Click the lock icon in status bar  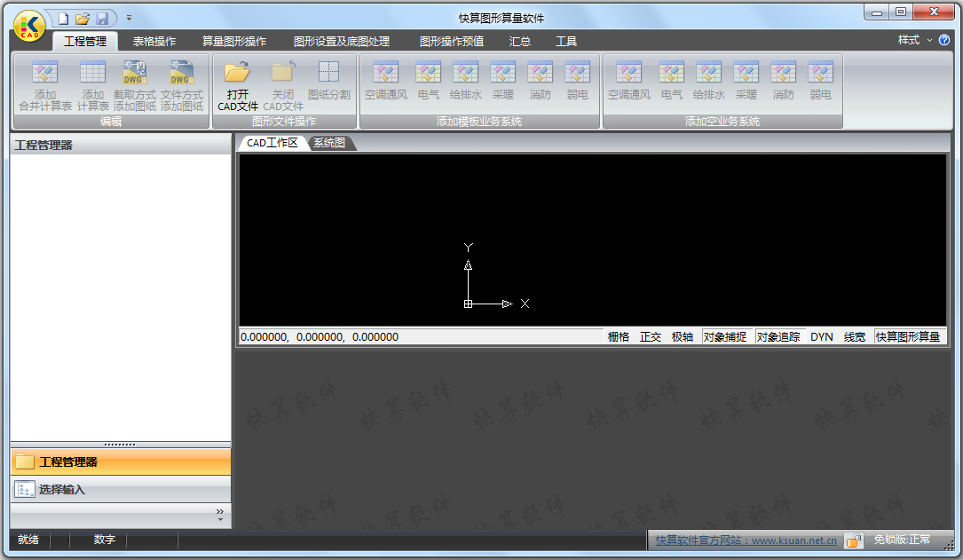854,540
